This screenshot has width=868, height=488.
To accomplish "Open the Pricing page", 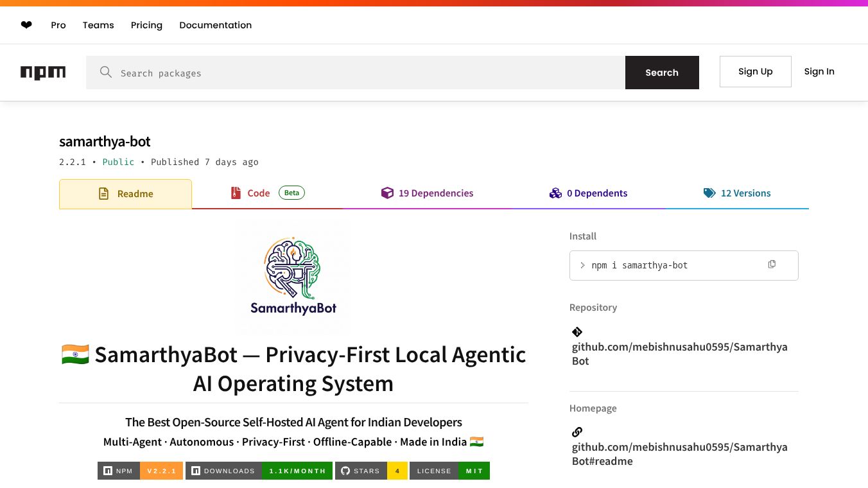I will click(146, 25).
